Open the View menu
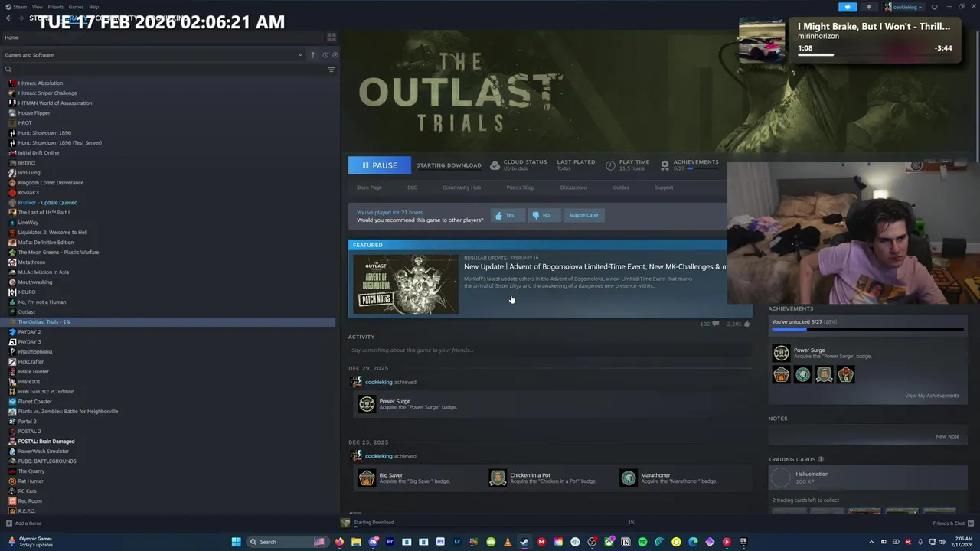The width and height of the screenshot is (980, 551). click(x=37, y=7)
